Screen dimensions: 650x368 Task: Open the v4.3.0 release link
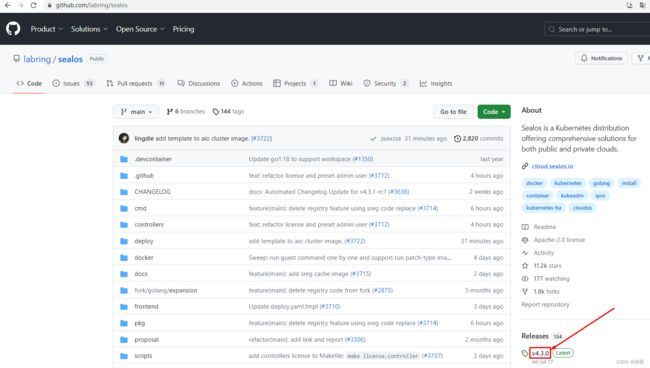click(x=540, y=353)
